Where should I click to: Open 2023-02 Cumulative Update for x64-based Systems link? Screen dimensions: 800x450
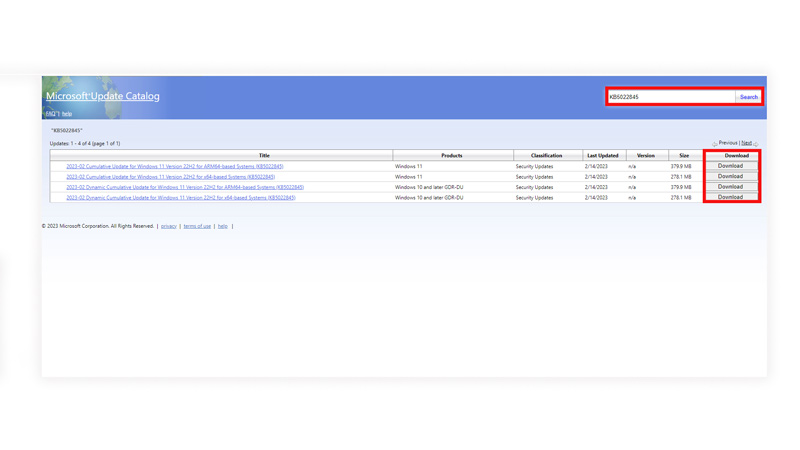[x=170, y=177]
